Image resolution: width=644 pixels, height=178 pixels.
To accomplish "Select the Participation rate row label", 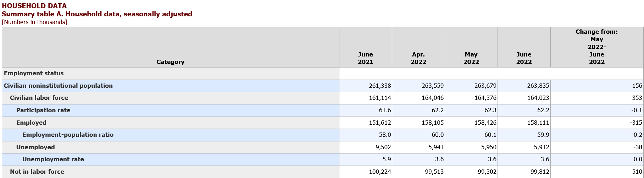I will (x=43, y=110).
